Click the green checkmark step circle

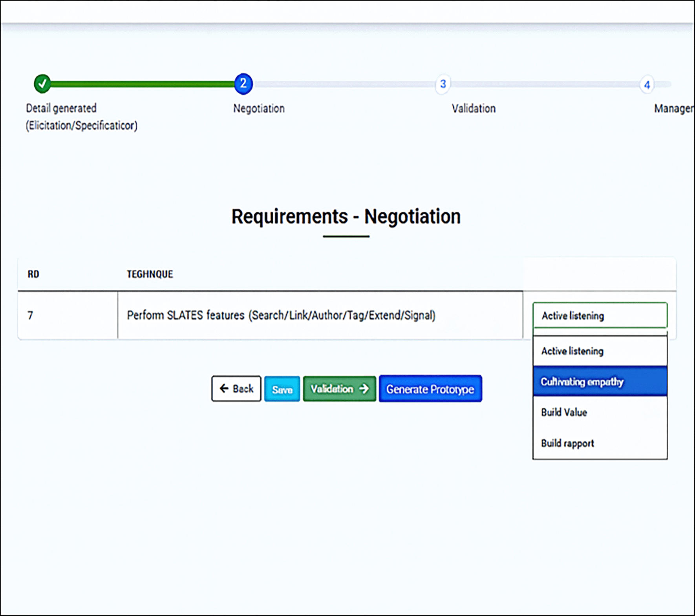coord(42,84)
